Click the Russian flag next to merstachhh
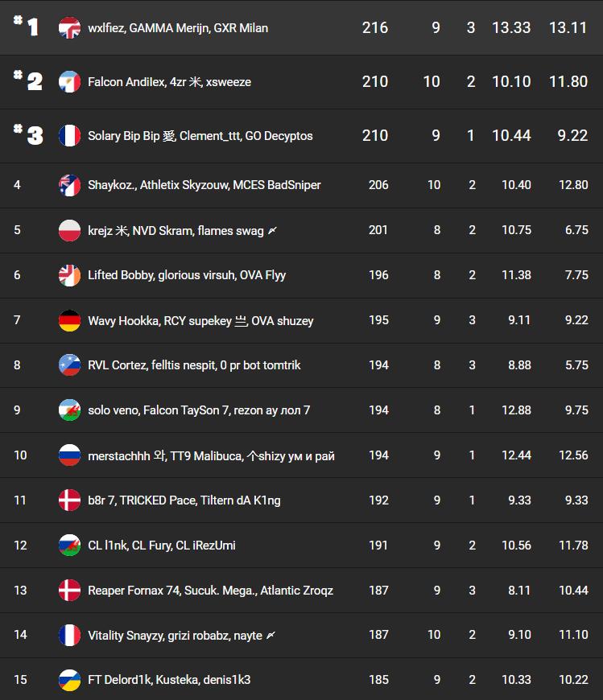Screen dimensions: 603x700 click(69, 455)
